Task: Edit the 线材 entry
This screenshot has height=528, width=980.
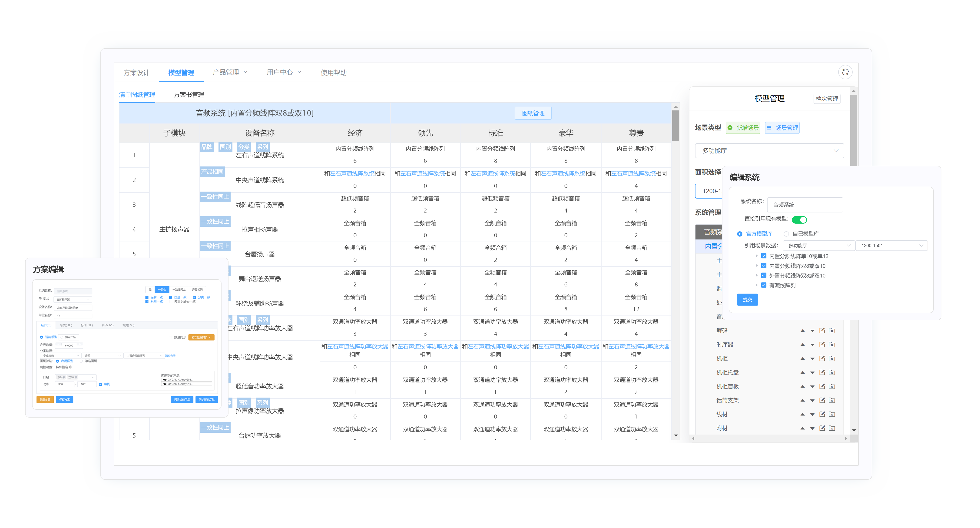Action: (822, 414)
